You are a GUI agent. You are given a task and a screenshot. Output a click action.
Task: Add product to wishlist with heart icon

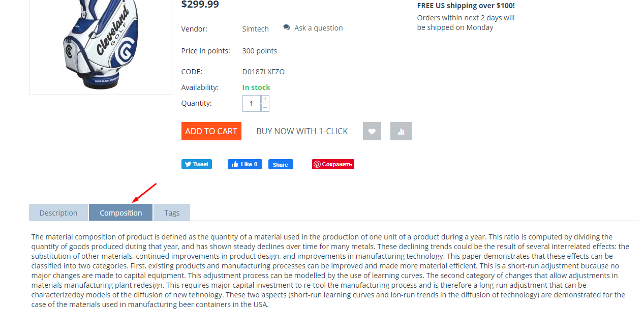pos(372,131)
